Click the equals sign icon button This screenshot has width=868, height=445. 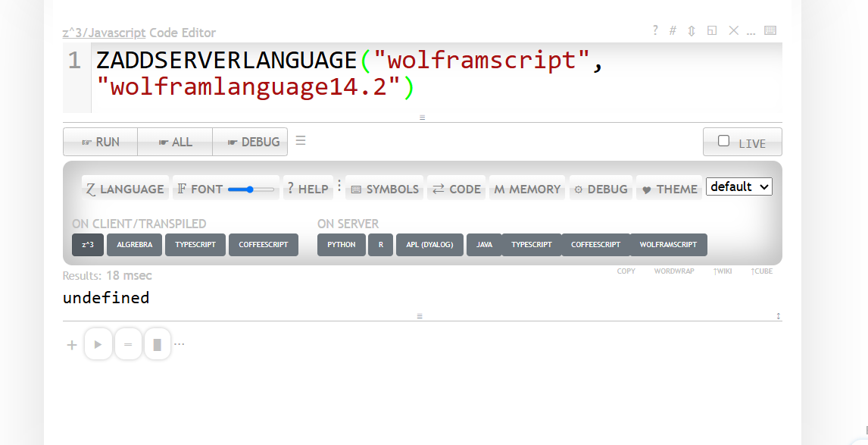pyautogui.click(x=128, y=345)
